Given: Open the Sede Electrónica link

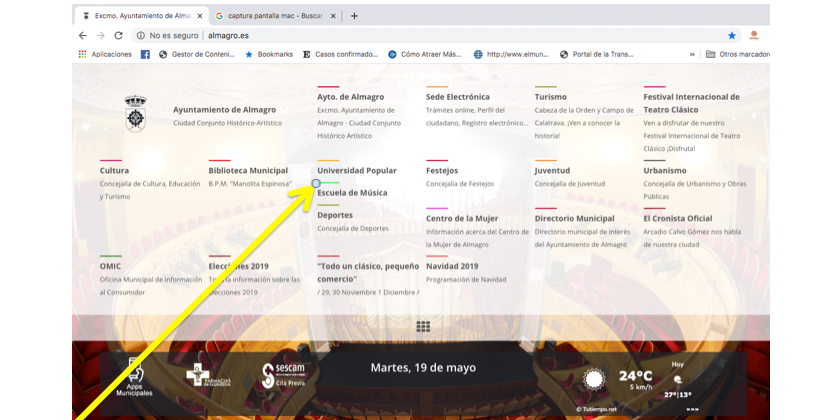Looking at the screenshot, I should pos(458,97).
